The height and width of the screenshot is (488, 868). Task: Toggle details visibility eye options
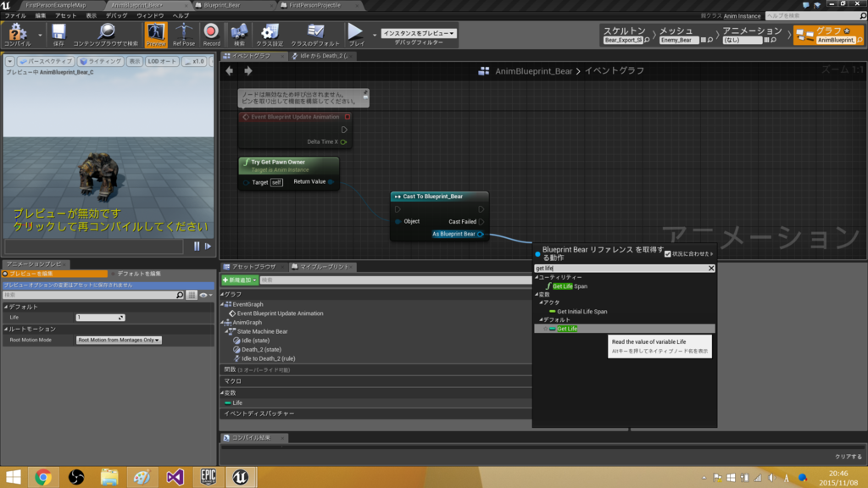(205, 296)
